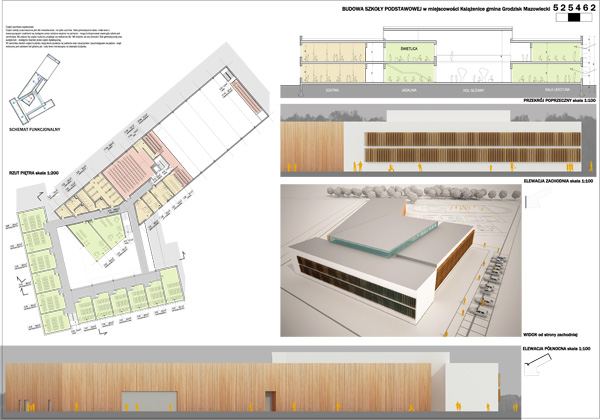Open the functional scheme diagram

click(34, 88)
